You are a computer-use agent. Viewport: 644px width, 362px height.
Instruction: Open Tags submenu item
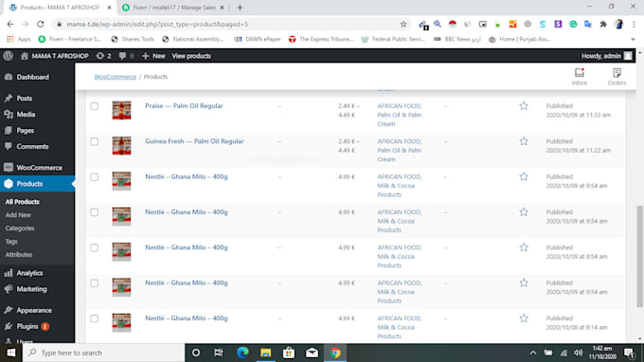pyautogui.click(x=11, y=242)
